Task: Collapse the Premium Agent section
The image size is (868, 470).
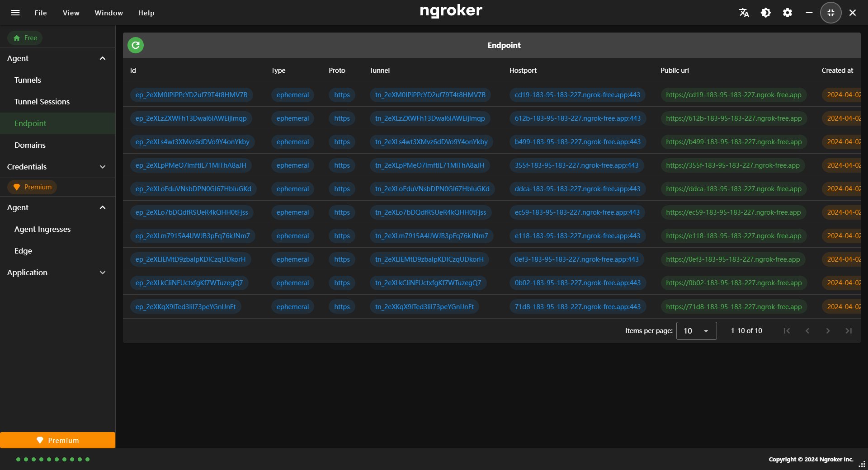Action: point(57,207)
